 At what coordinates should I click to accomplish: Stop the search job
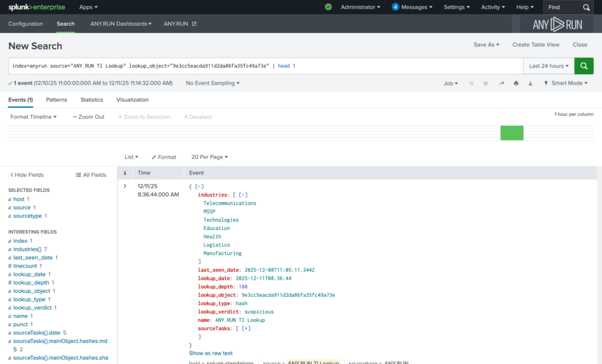click(486, 84)
